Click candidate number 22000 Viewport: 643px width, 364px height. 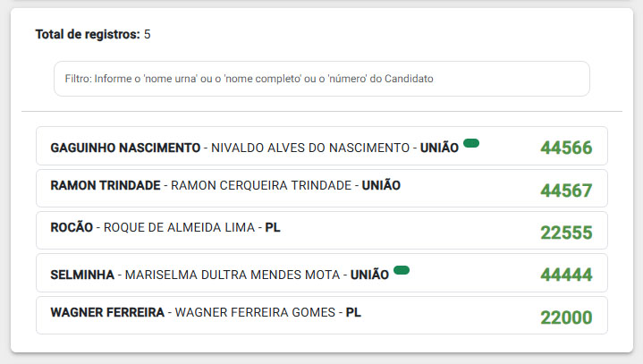coord(566,317)
